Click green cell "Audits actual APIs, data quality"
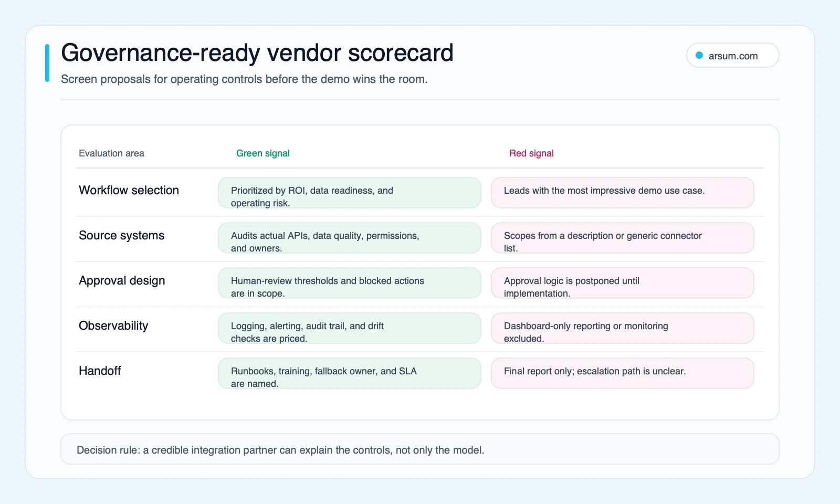This screenshot has height=504, width=840. click(x=350, y=238)
